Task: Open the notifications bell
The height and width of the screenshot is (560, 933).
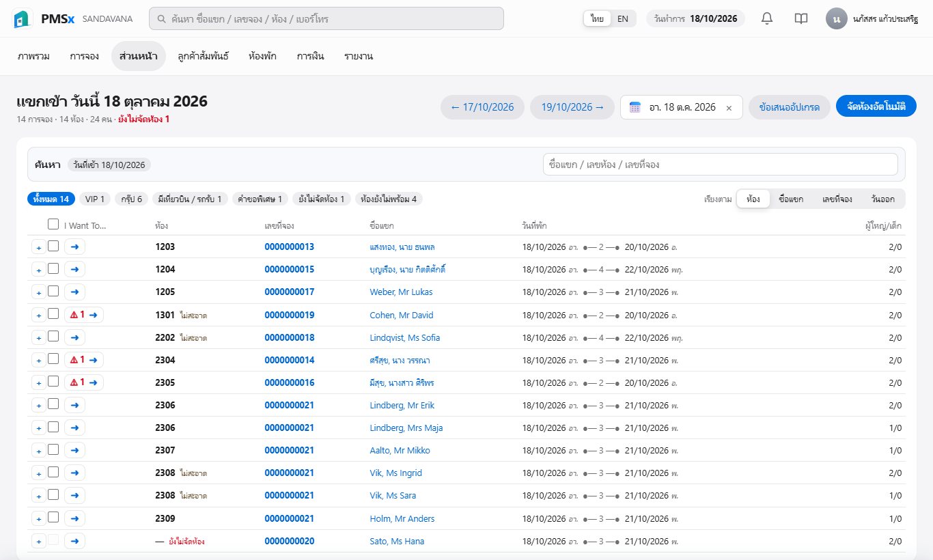Action: point(767,18)
